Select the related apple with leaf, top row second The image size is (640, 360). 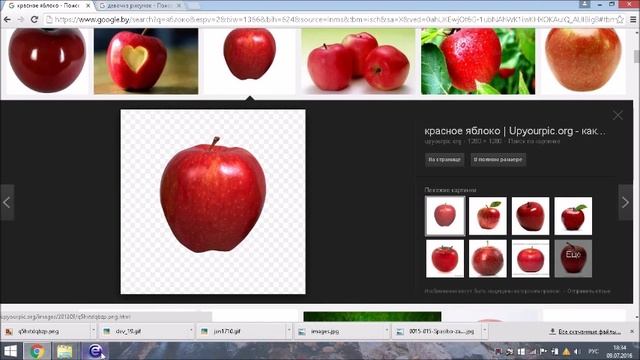(x=488, y=216)
